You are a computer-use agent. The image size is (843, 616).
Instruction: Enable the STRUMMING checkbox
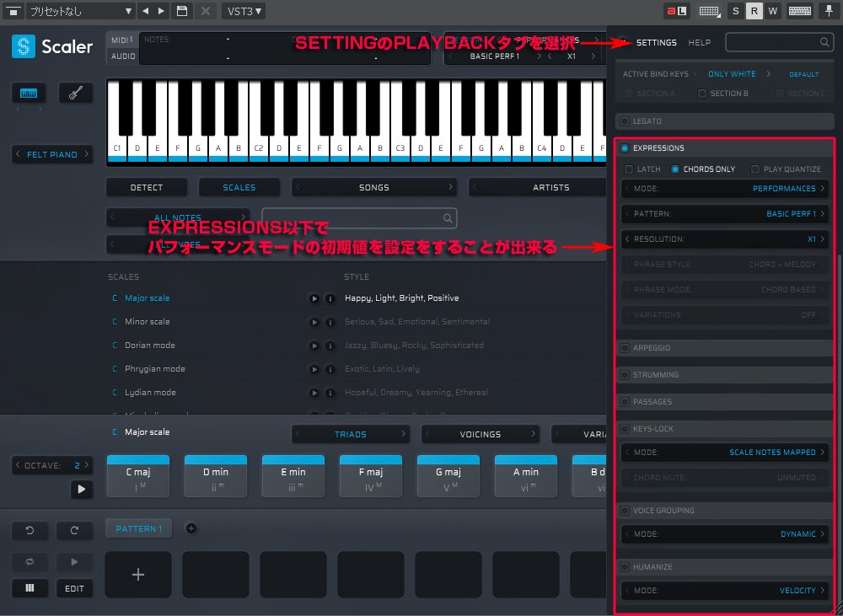tap(624, 375)
